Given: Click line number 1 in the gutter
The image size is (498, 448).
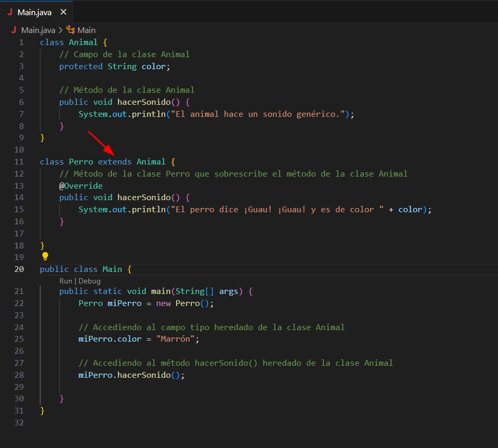Looking at the screenshot, I should point(21,42).
